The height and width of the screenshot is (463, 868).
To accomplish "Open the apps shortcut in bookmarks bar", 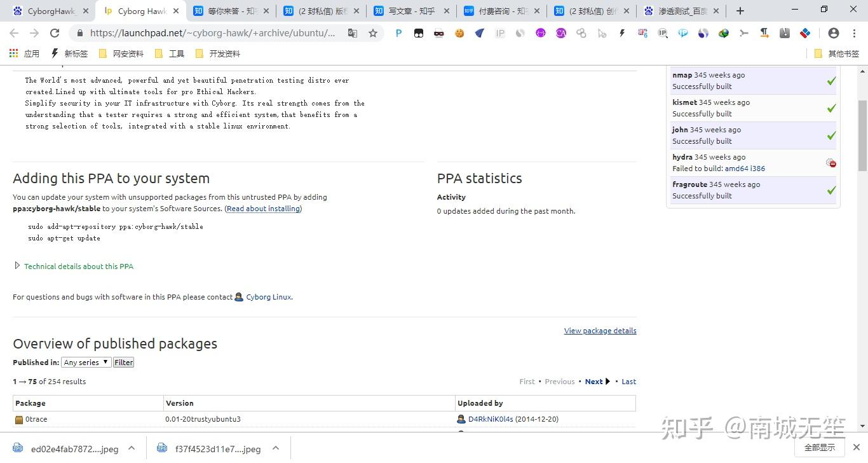I will (x=24, y=54).
